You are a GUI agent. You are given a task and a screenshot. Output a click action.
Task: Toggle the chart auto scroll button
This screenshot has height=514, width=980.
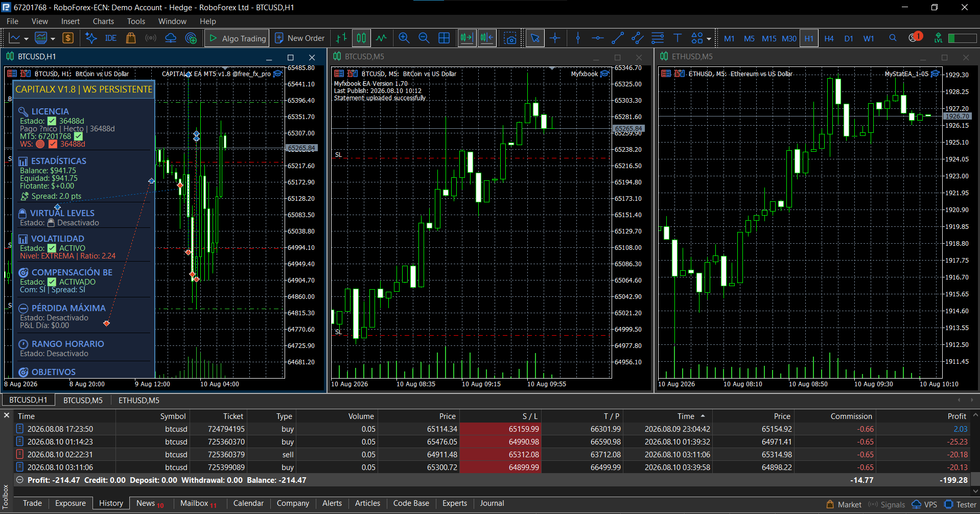click(x=466, y=38)
